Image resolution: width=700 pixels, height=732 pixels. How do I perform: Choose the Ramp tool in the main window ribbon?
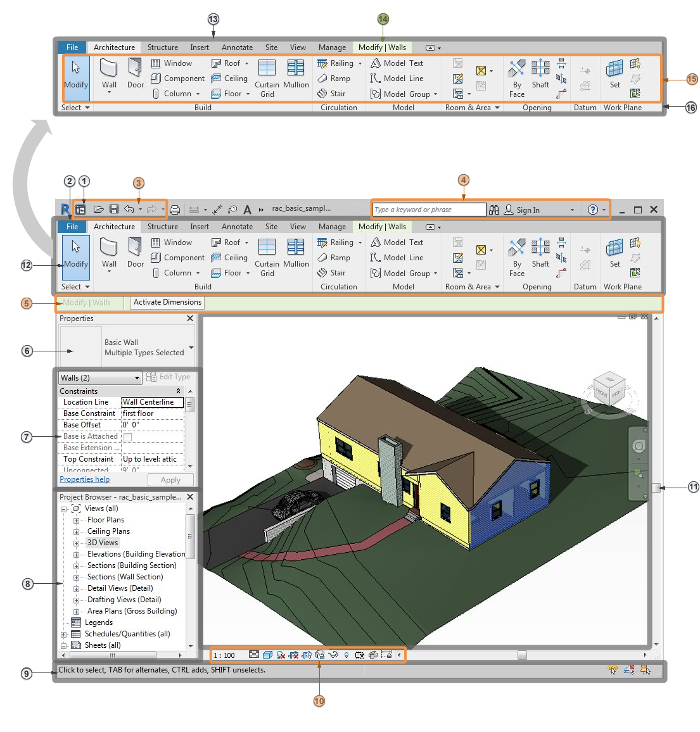tap(333, 257)
